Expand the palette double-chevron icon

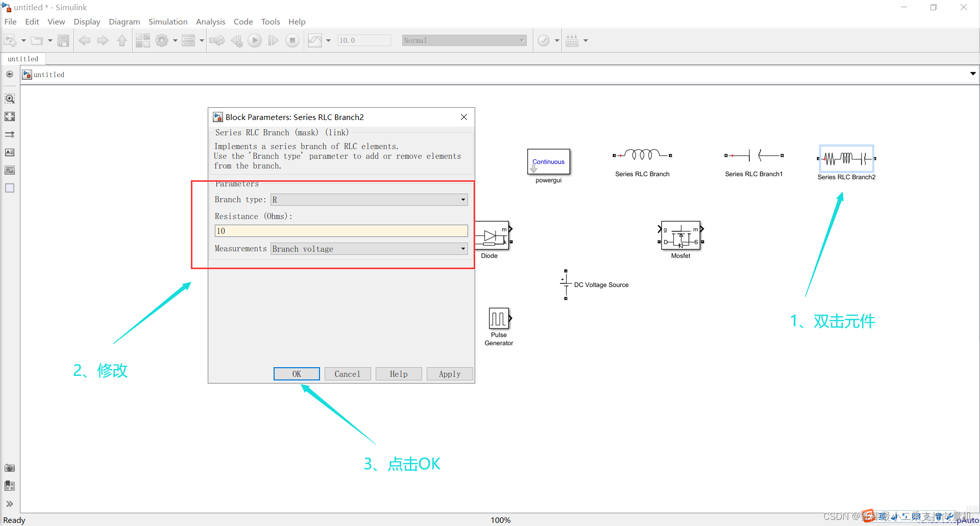tap(10, 504)
